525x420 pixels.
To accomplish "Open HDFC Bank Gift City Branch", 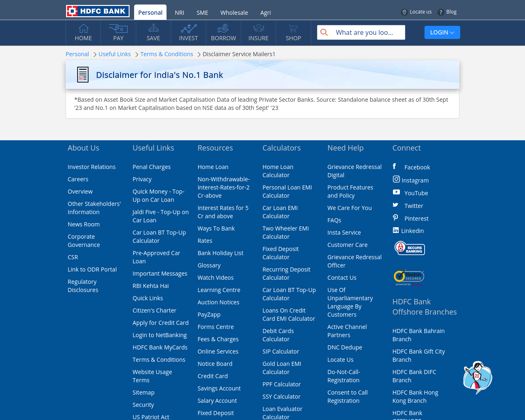I will click(x=418, y=356).
